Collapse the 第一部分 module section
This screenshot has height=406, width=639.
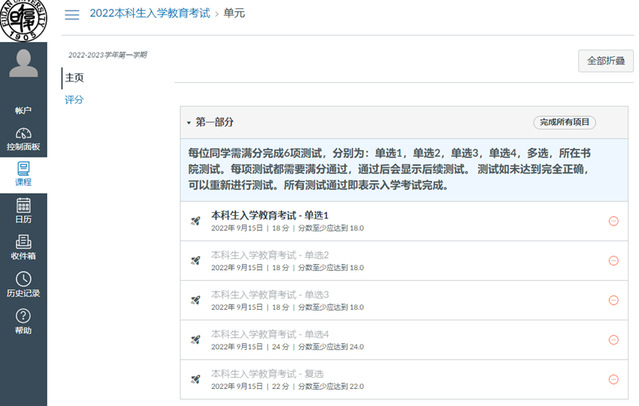pos(189,122)
